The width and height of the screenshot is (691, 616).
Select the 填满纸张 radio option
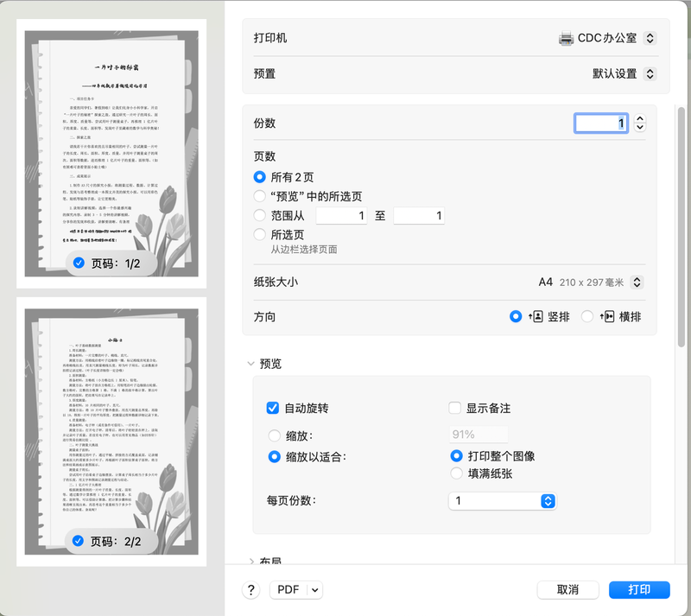tap(456, 473)
